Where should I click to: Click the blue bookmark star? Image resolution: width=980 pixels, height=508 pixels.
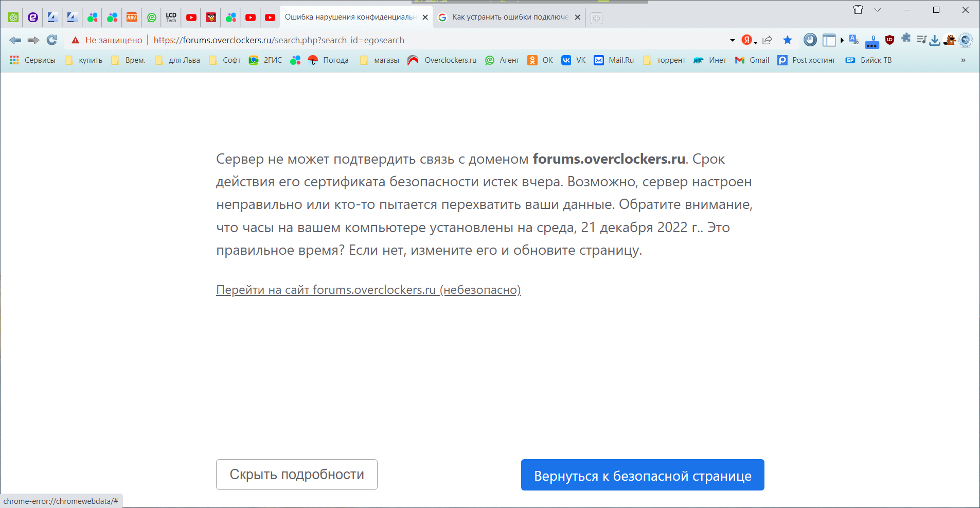[x=788, y=40]
